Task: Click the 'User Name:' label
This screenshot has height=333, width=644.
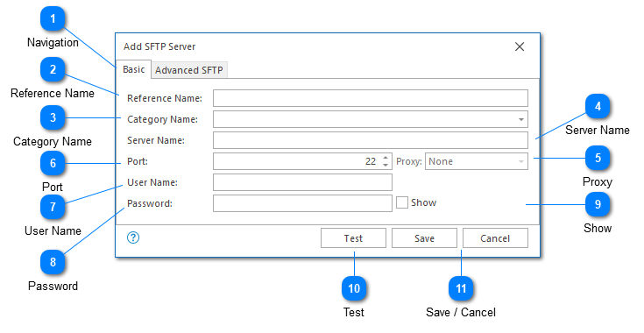Action: 152,182
